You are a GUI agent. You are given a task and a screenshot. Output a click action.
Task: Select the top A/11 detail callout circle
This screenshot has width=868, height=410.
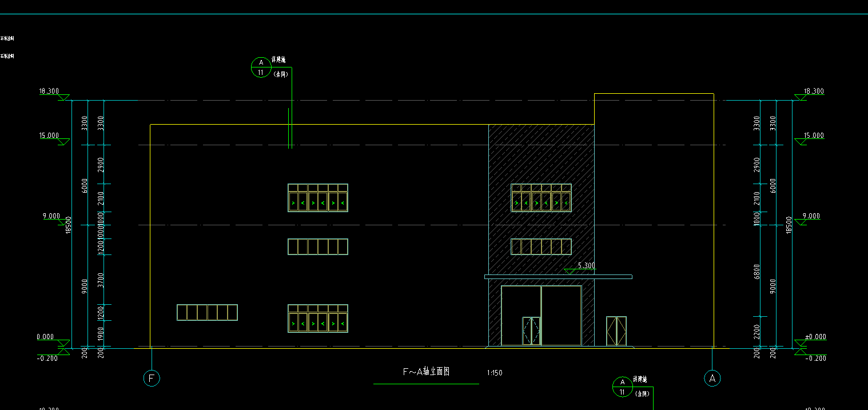261,67
